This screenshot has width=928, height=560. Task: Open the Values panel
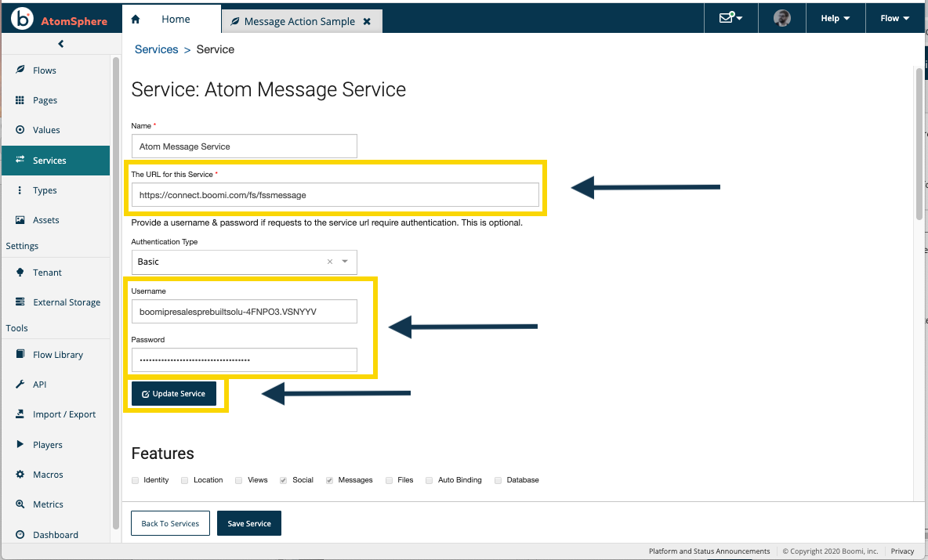click(45, 129)
